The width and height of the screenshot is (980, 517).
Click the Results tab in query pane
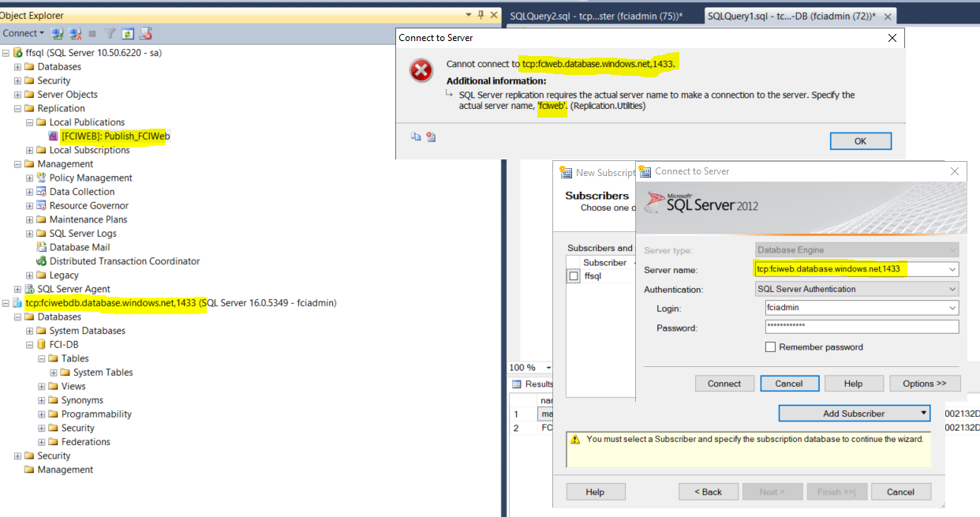[534, 384]
